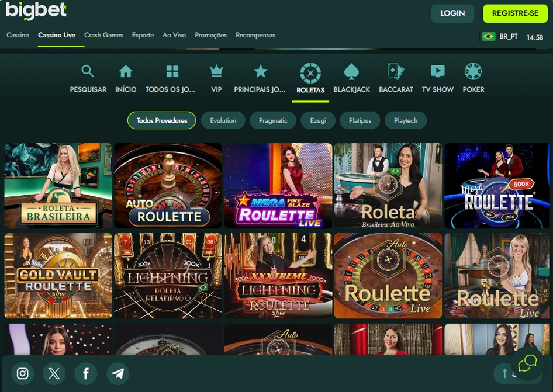This screenshot has width=553, height=392.
Task: Open the Poker category icon
Action: coord(473,78)
